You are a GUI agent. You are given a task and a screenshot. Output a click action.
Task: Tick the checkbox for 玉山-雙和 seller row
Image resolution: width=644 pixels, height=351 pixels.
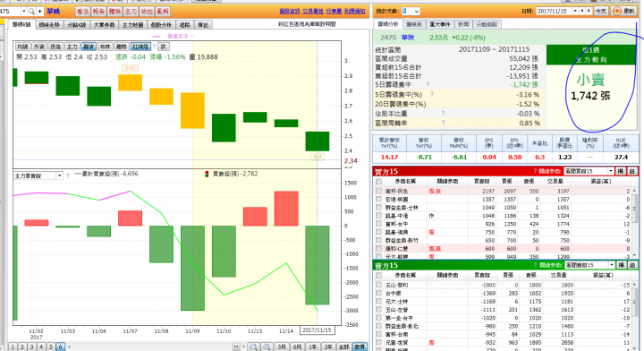378,285
